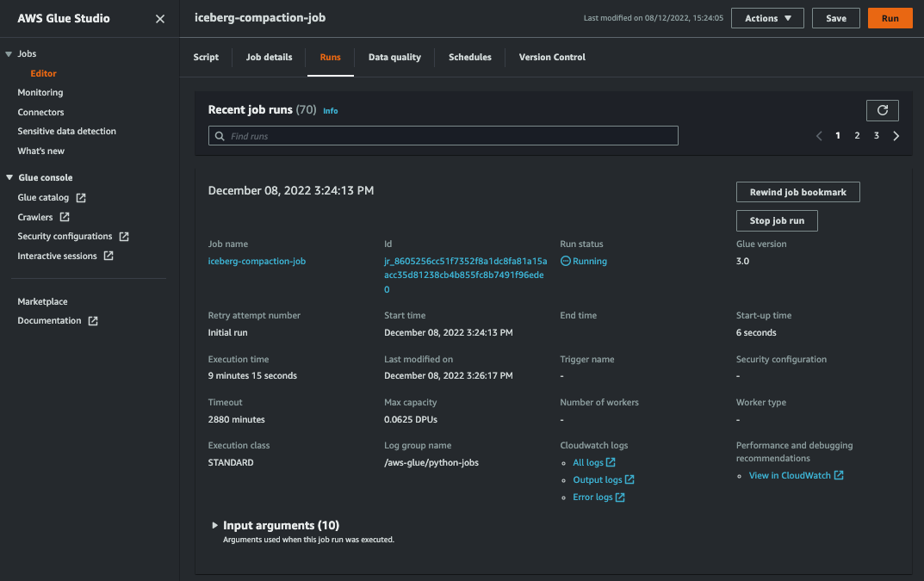Collapse the Jobs section in sidebar
This screenshot has height=581, width=924.
[9, 53]
